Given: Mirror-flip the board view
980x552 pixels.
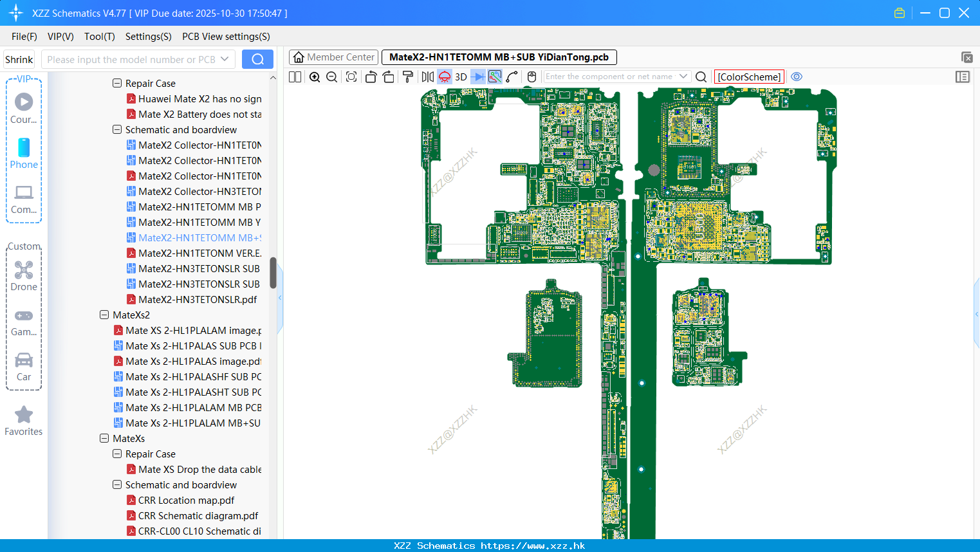Looking at the screenshot, I should point(428,77).
